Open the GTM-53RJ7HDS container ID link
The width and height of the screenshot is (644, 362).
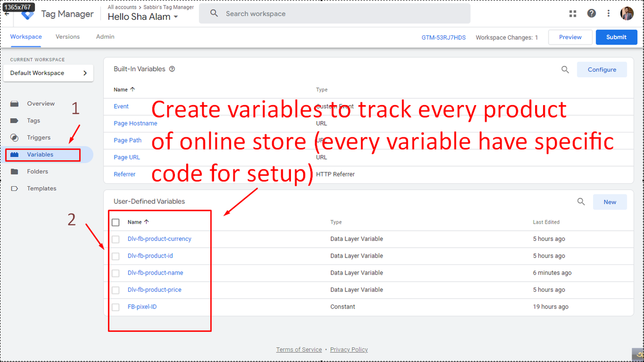coord(443,38)
